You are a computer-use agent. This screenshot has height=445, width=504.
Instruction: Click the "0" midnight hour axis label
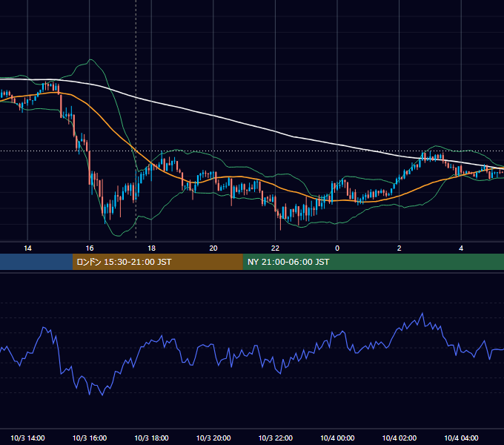tap(337, 248)
